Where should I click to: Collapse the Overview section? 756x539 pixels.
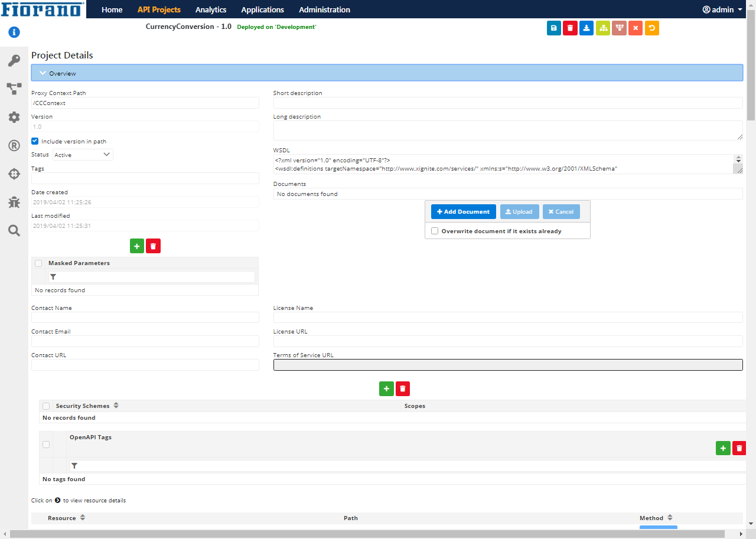tap(387, 73)
